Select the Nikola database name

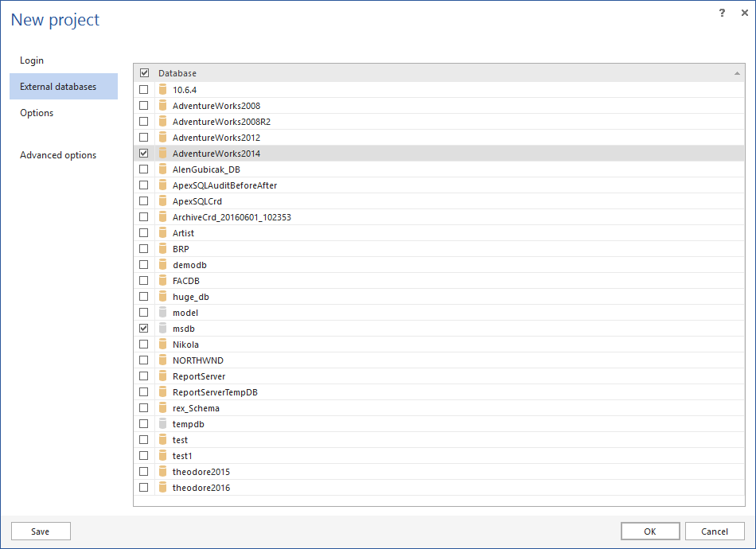coord(185,345)
